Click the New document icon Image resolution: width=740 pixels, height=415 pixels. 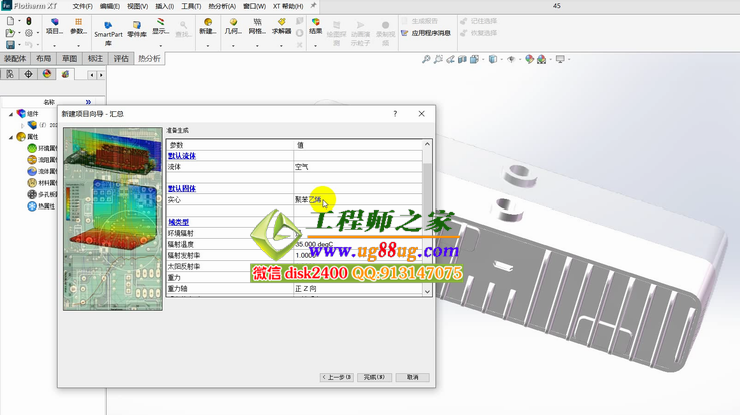tap(10, 21)
